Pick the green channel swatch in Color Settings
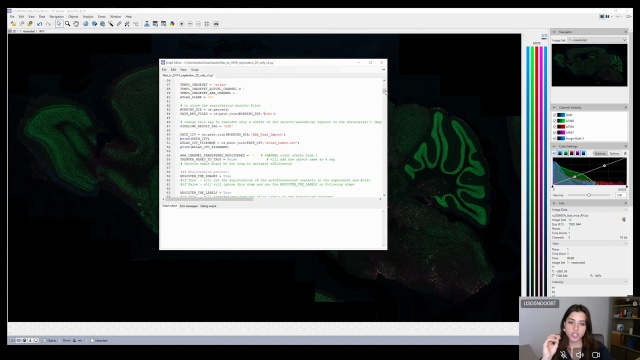This screenshot has height=360, width=640. click(566, 153)
